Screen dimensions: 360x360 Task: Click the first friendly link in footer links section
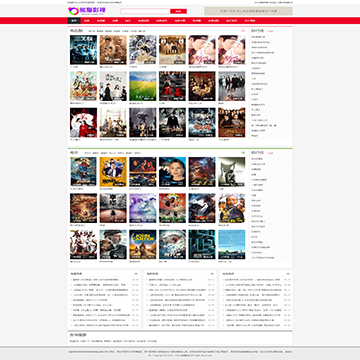tap(74, 341)
